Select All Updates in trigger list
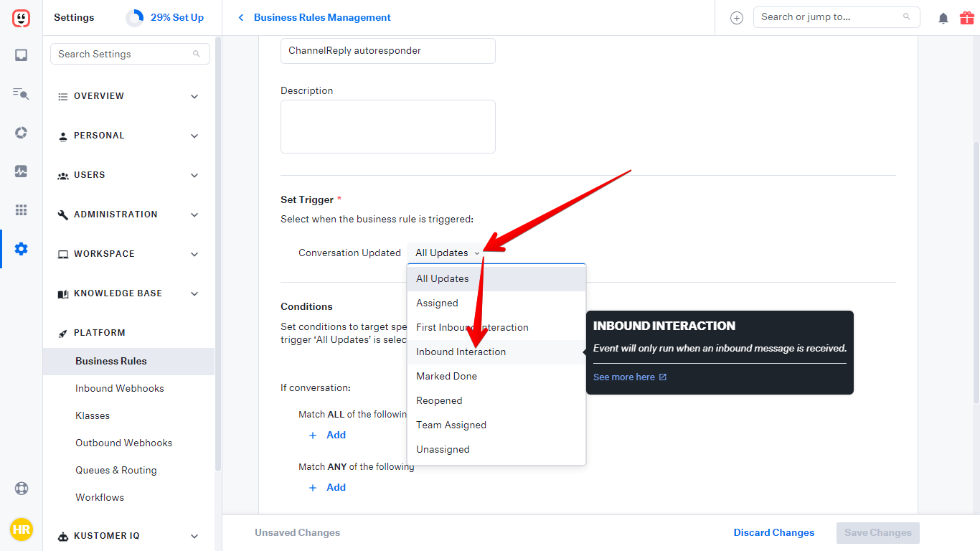 (496, 278)
